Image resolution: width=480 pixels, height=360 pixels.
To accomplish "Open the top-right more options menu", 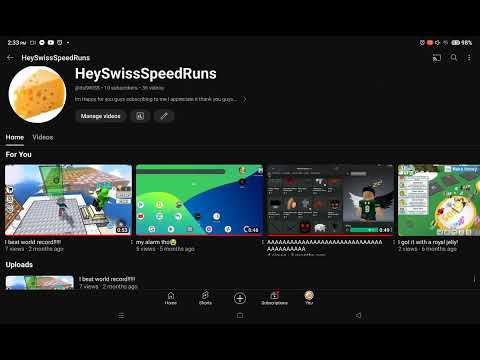I will click(469, 58).
